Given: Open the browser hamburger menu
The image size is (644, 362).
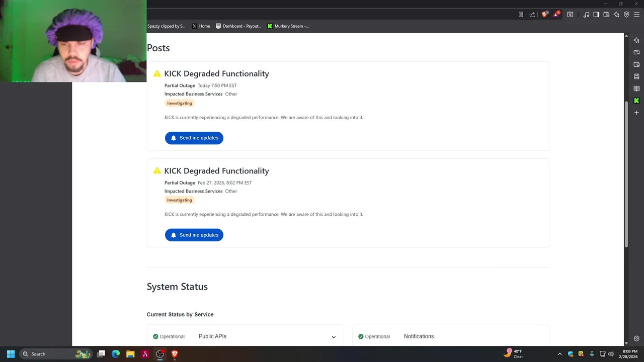Looking at the screenshot, I should tap(636, 15).
